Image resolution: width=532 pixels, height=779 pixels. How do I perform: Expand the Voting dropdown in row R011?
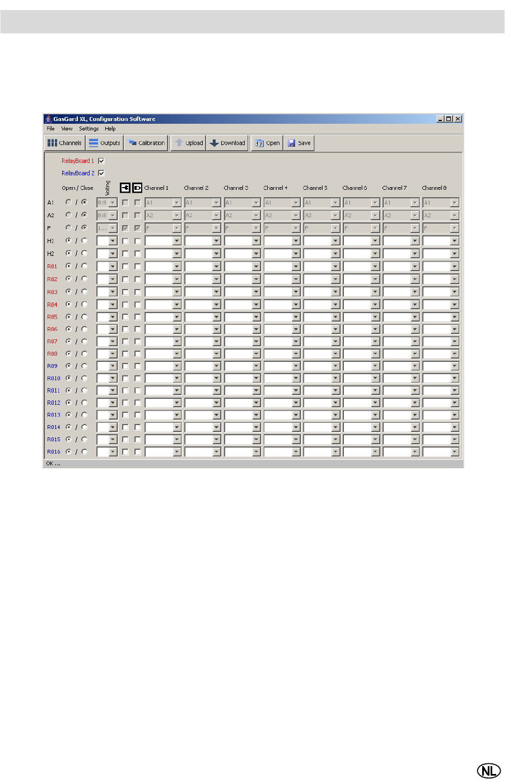113,391
